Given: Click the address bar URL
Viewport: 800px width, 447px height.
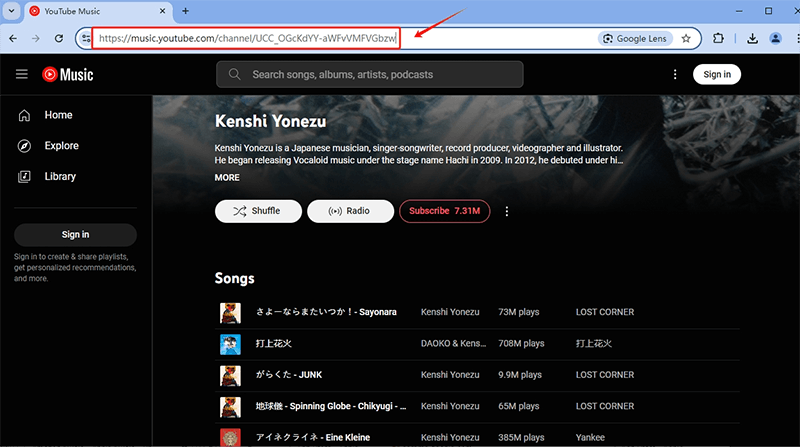Looking at the screenshot, I should point(247,38).
